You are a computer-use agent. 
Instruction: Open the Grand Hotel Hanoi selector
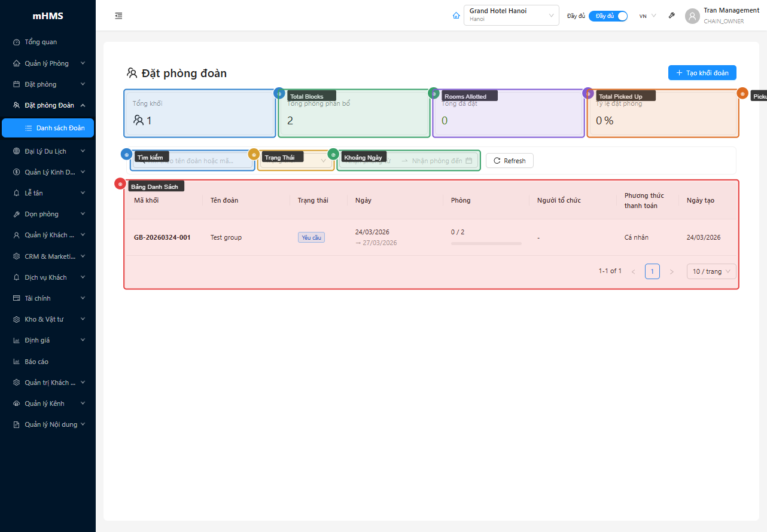pyautogui.click(x=511, y=16)
